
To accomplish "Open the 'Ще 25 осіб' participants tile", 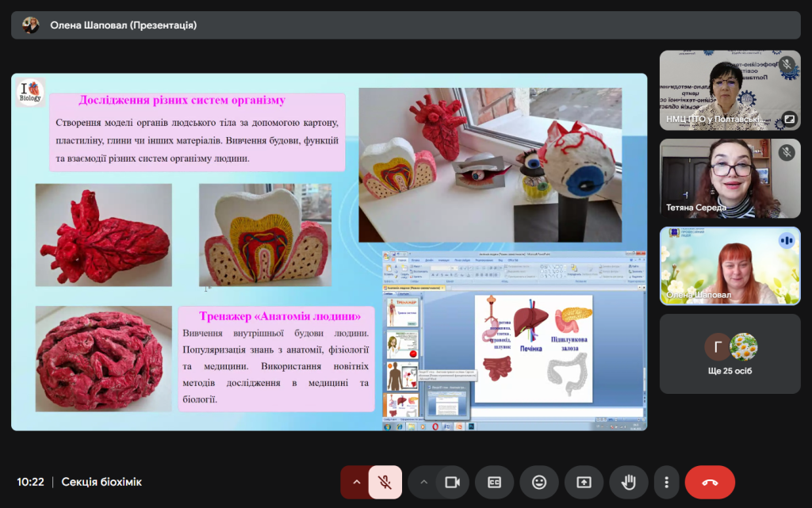I will tap(730, 354).
